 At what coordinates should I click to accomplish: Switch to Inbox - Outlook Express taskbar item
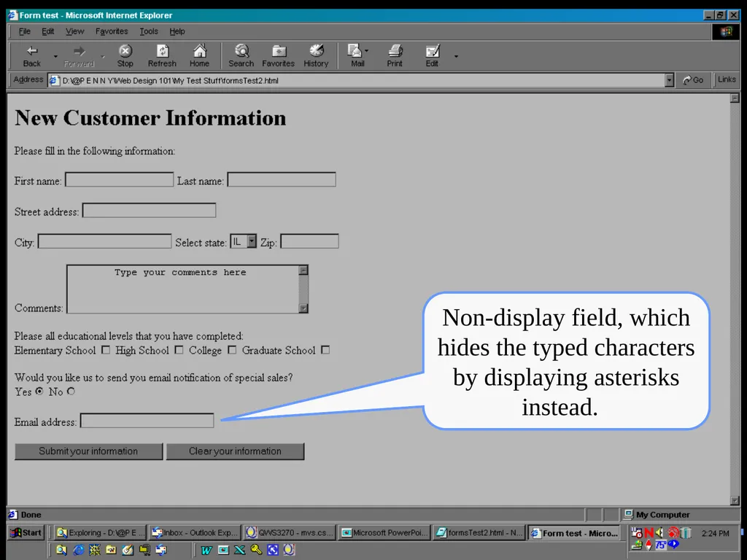click(194, 533)
